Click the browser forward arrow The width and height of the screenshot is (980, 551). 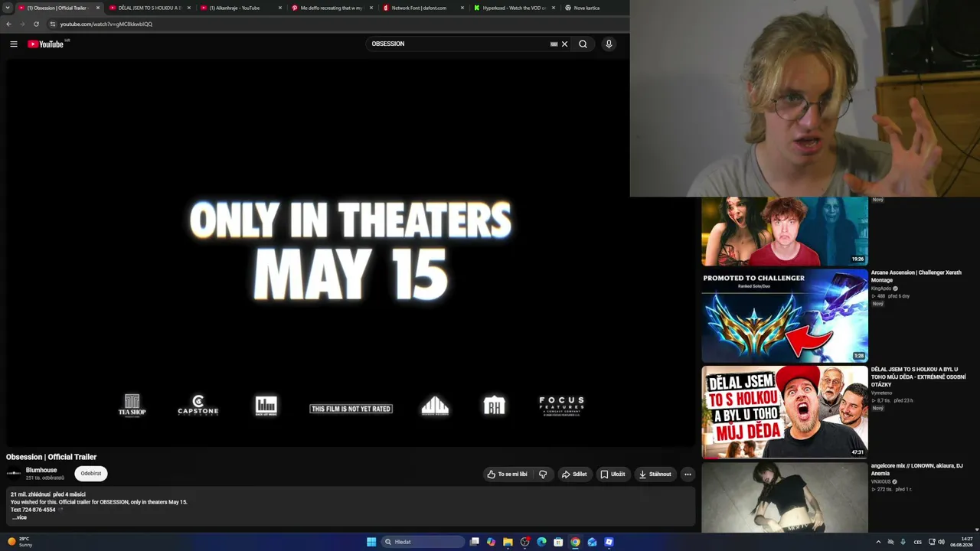[22, 24]
